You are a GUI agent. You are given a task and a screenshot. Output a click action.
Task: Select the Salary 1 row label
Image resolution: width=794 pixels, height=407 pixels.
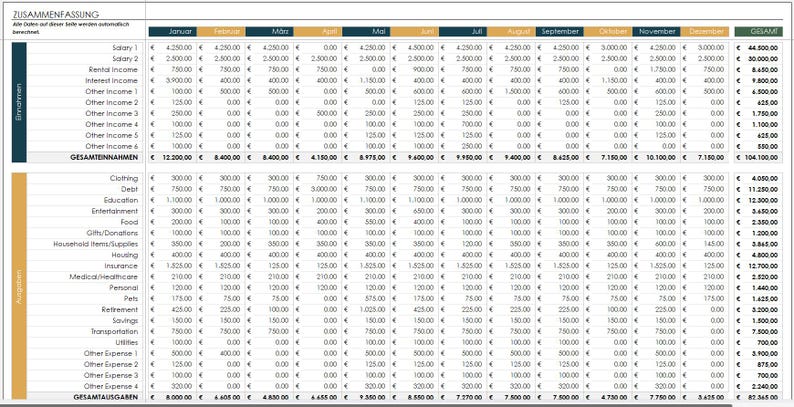pos(125,48)
